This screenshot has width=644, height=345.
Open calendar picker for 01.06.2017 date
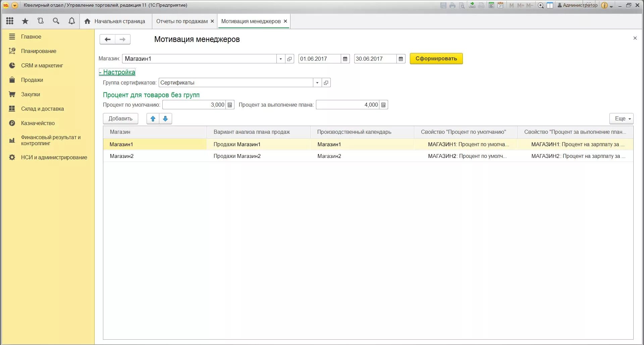click(x=345, y=59)
